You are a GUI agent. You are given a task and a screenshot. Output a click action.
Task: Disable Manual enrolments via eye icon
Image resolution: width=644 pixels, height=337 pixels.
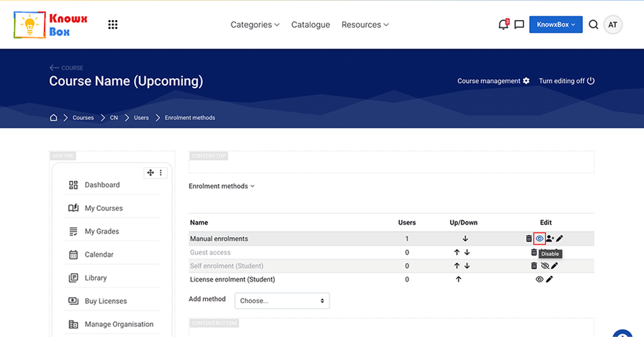click(x=539, y=238)
